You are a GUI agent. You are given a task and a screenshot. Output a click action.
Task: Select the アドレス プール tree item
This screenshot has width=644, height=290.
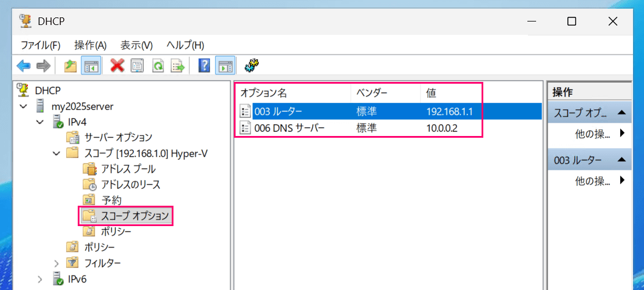(x=128, y=169)
